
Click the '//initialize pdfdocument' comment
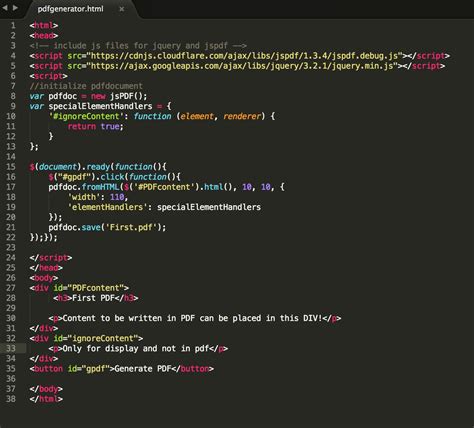coord(86,86)
